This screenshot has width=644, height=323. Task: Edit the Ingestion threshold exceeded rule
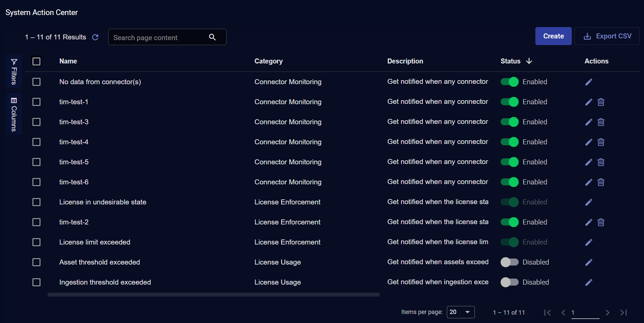pyautogui.click(x=589, y=282)
